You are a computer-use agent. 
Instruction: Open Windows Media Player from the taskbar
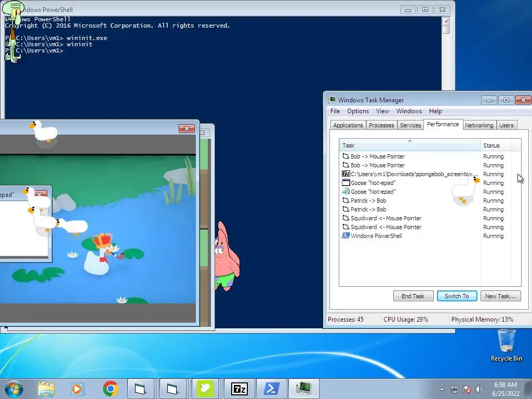78,389
